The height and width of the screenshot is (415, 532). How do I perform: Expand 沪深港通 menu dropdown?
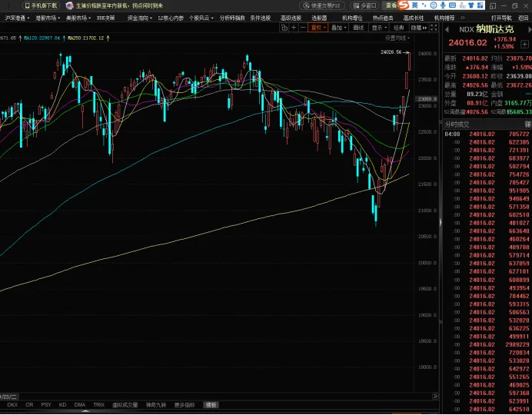[x=17, y=18]
